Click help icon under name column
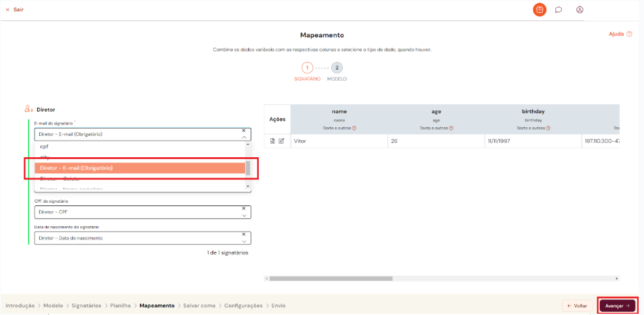This screenshot has height=315, width=644. (354, 128)
